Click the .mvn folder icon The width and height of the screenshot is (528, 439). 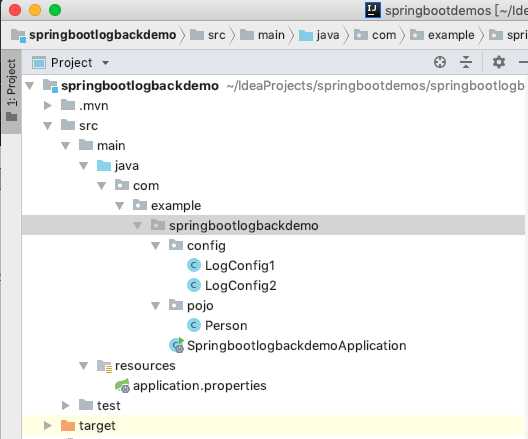click(x=68, y=105)
